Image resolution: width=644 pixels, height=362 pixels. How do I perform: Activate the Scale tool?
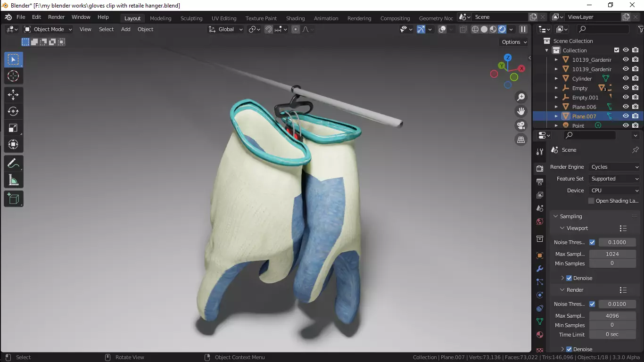13,128
